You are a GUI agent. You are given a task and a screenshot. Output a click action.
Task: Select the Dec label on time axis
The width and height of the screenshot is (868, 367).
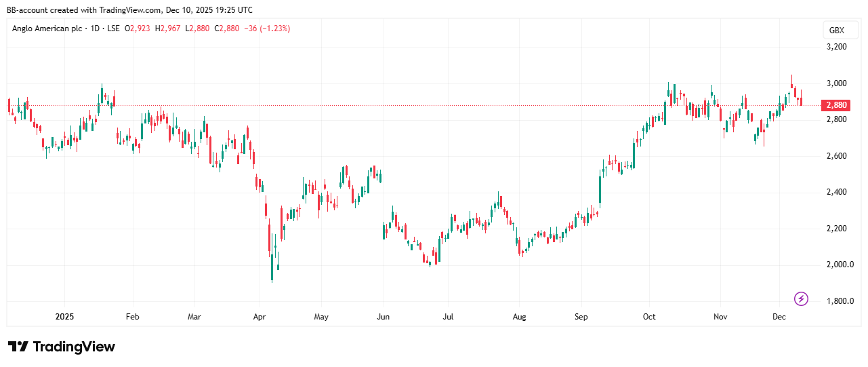(778, 316)
